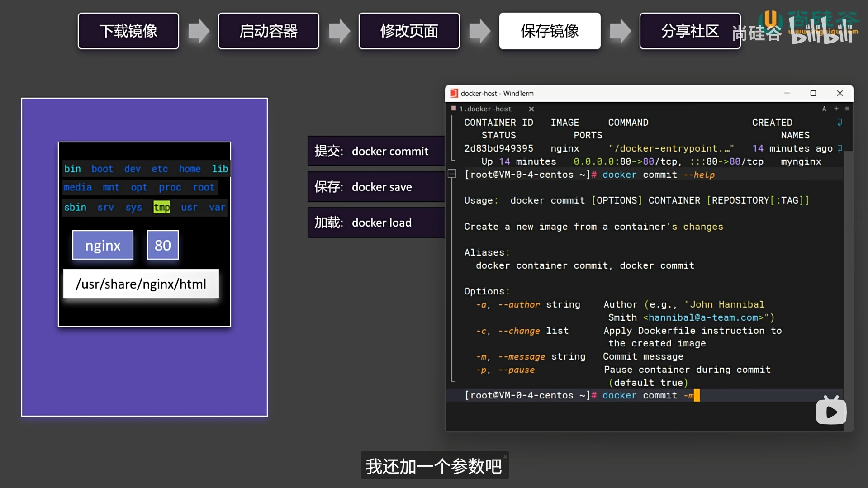Click the WindTerm app icon in title bar
The width and height of the screenshot is (868, 488).
click(454, 93)
